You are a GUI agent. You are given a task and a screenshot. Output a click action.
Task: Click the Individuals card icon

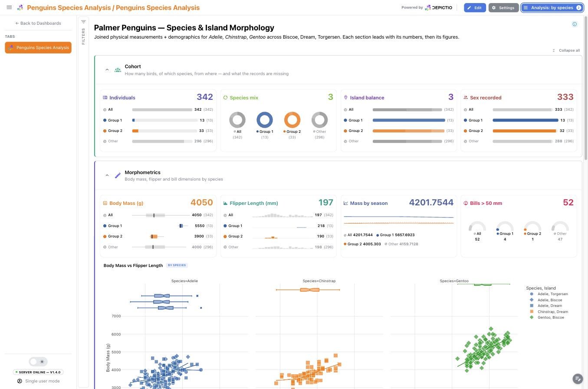[x=105, y=98]
